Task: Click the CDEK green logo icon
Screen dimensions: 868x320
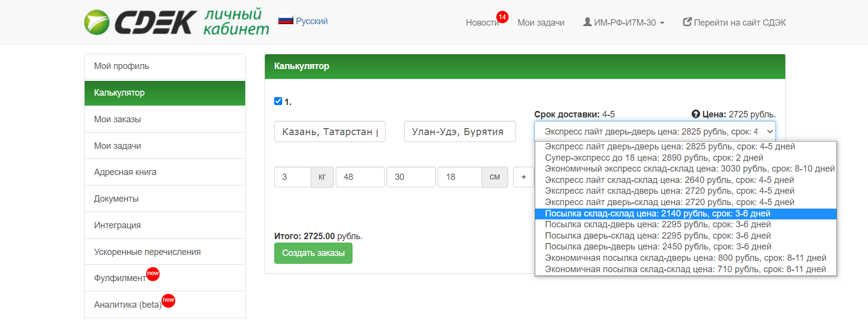Action: (96, 22)
